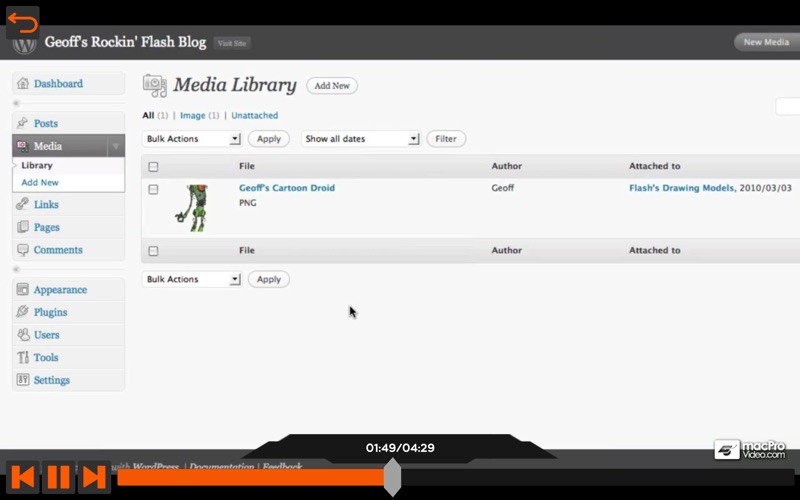This screenshot has height=500, width=800.
Task: Click the Users icon in sidebar
Action: pyautogui.click(x=23, y=335)
